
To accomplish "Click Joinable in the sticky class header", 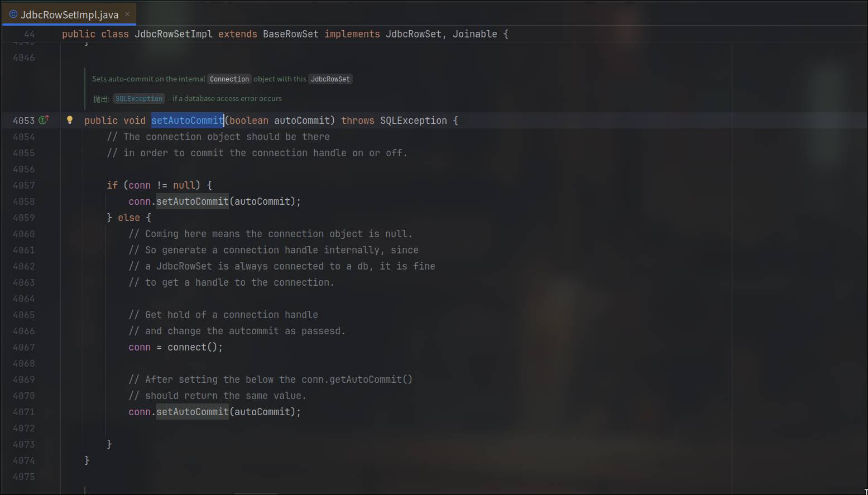I will point(474,34).
